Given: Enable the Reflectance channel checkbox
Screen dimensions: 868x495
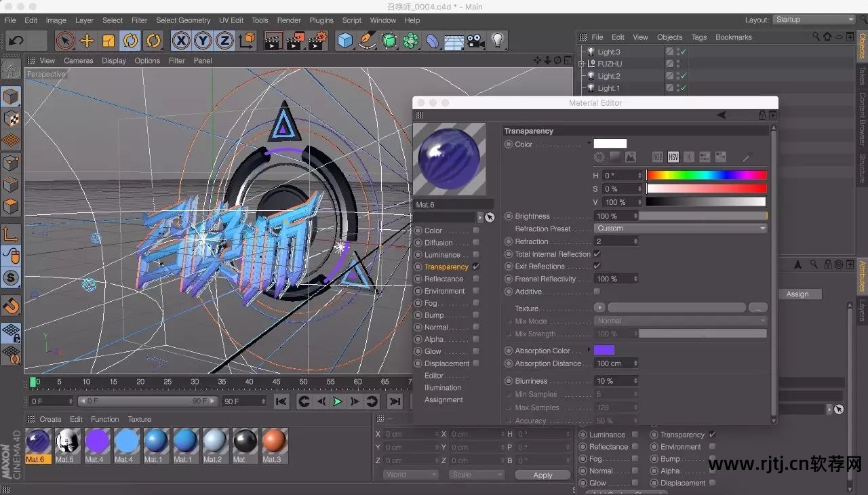Looking at the screenshot, I should coord(476,279).
